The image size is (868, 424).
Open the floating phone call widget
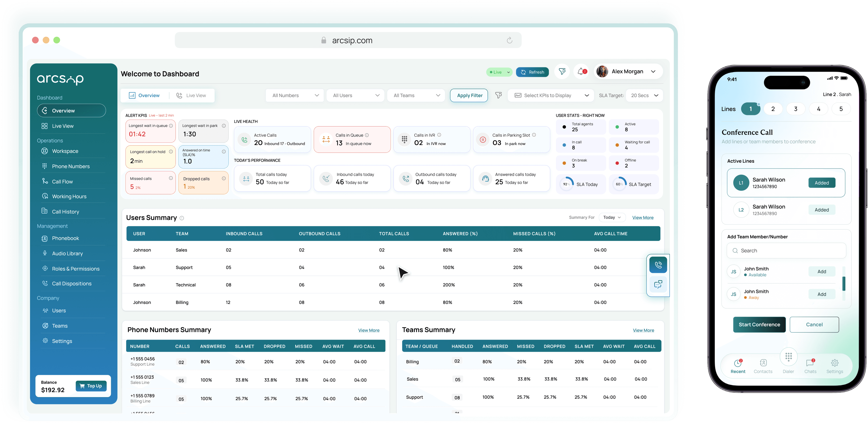[x=658, y=265]
